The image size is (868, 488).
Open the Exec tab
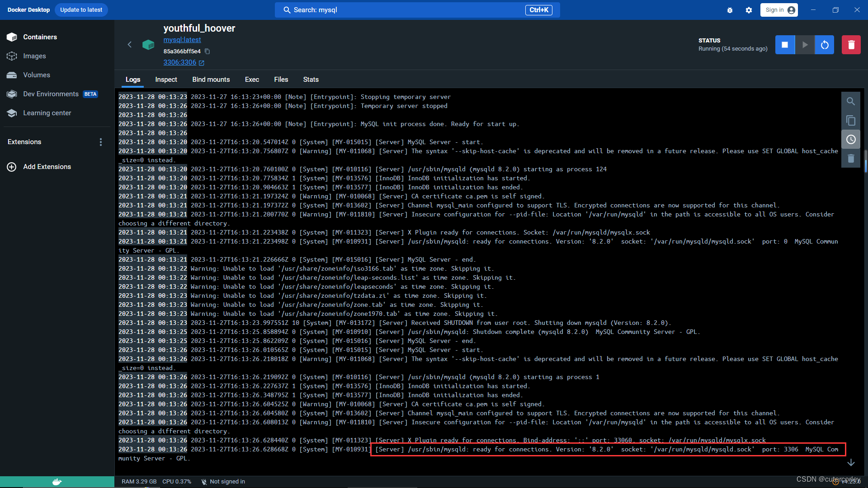pyautogui.click(x=252, y=80)
